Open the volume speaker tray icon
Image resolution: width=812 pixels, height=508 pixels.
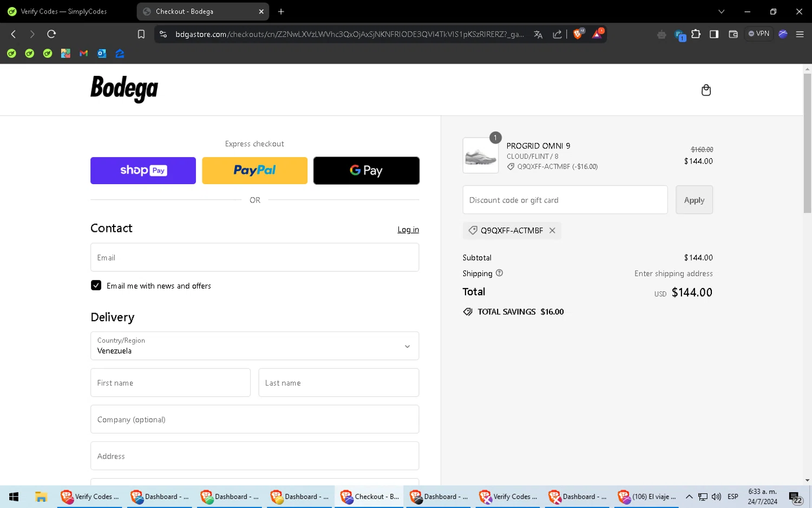pos(716,497)
